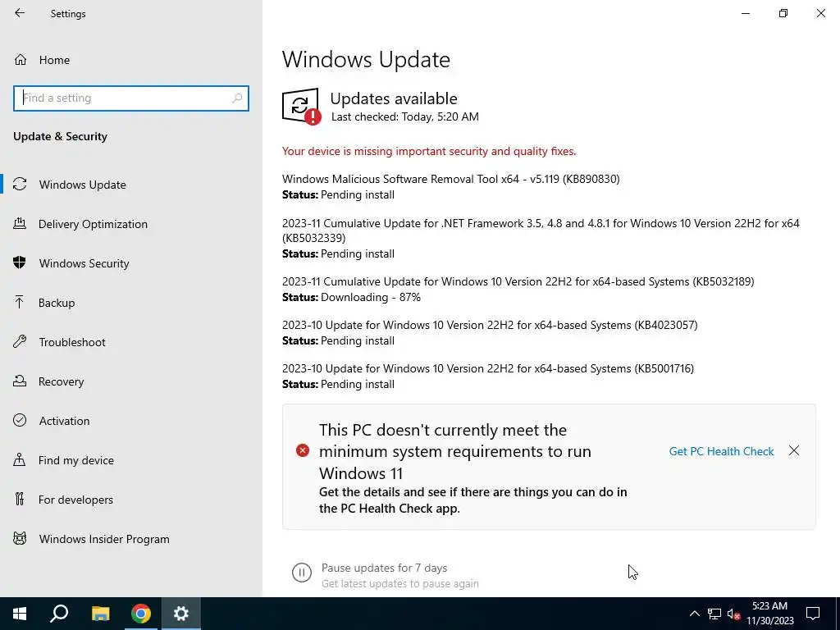Click the wrench icon for Troubleshoot
Screen dimensions: 840x630
20,341
